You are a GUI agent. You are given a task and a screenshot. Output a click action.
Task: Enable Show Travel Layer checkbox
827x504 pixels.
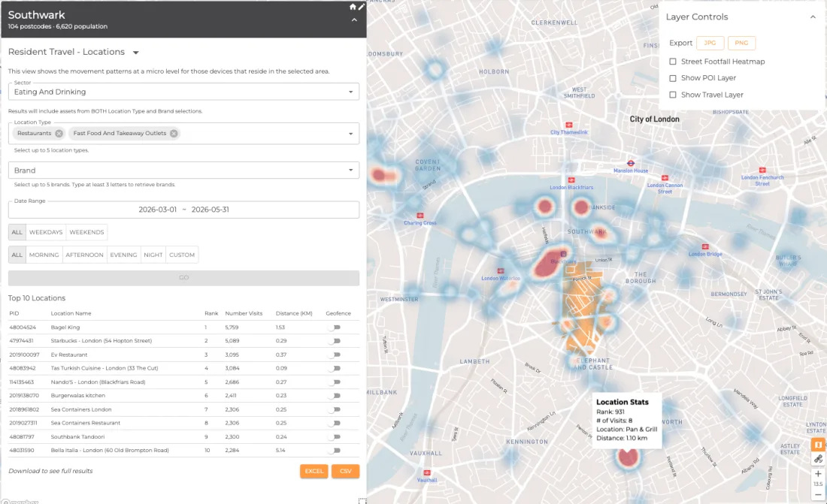click(x=672, y=95)
